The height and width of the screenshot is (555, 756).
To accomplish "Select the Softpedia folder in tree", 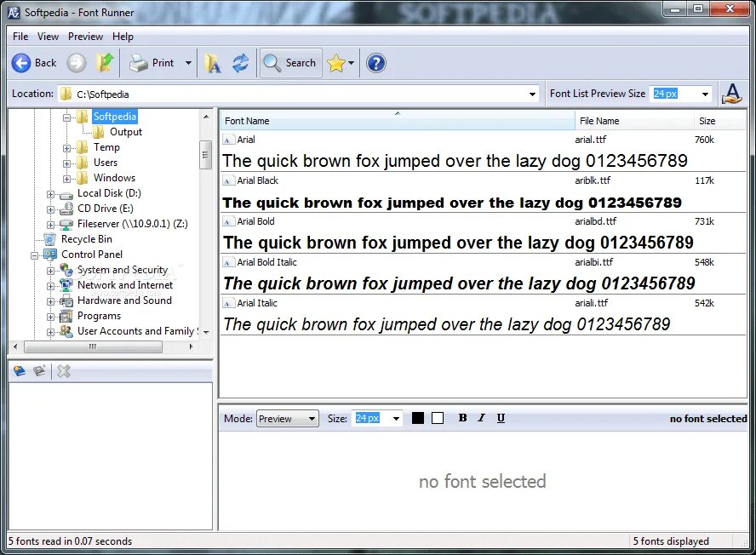I will (115, 117).
